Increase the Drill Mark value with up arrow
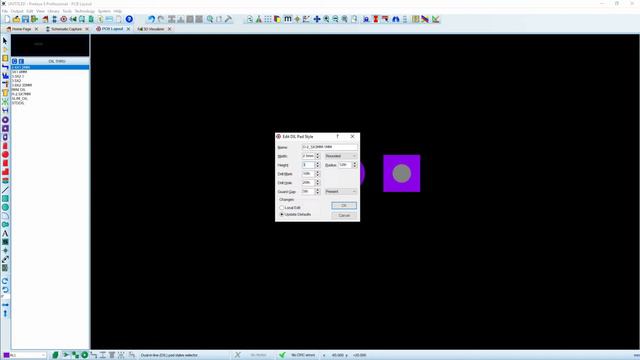Image resolution: width=640 pixels, height=360 pixels. (x=318, y=172)
